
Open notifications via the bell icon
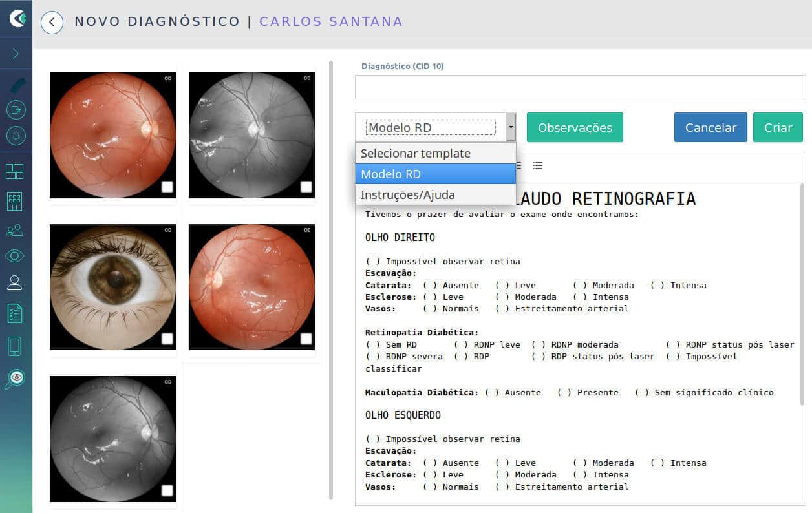click(16, 136)
